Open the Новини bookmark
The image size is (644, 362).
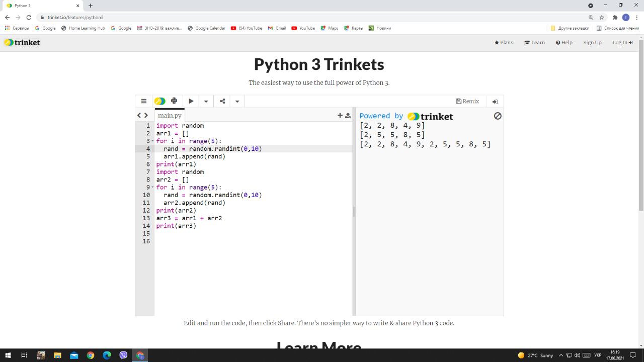tap(380, 28)
